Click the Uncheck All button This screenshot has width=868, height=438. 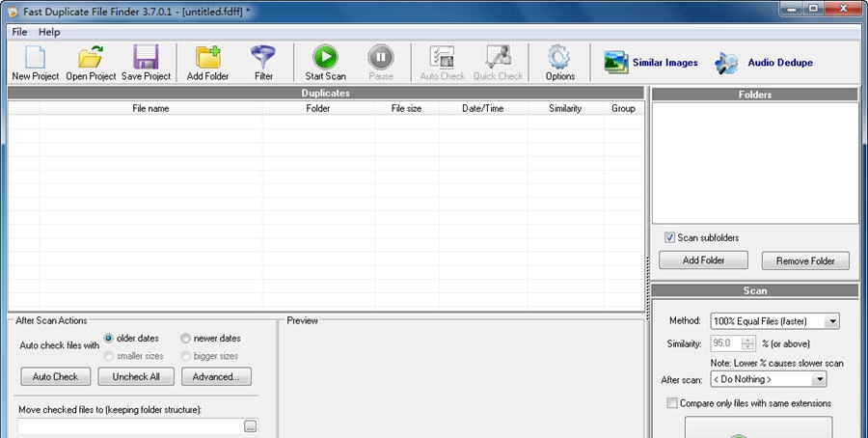tap(136, 376)
